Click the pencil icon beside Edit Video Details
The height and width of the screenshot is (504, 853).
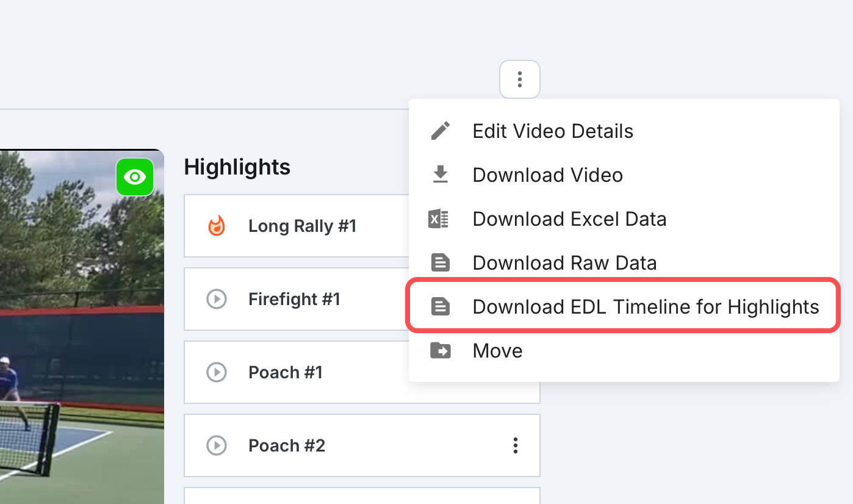440,131
